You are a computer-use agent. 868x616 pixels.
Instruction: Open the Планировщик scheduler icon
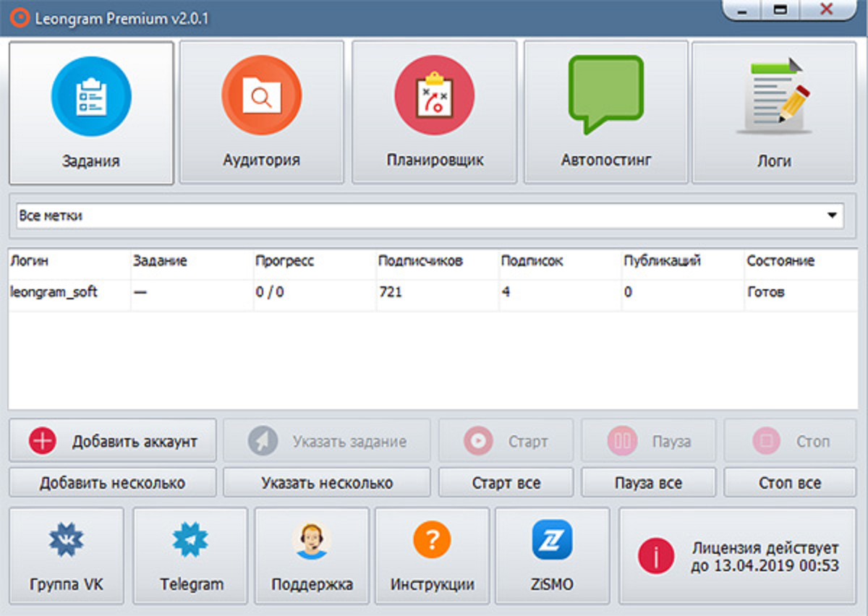click(x=434, y=95)
